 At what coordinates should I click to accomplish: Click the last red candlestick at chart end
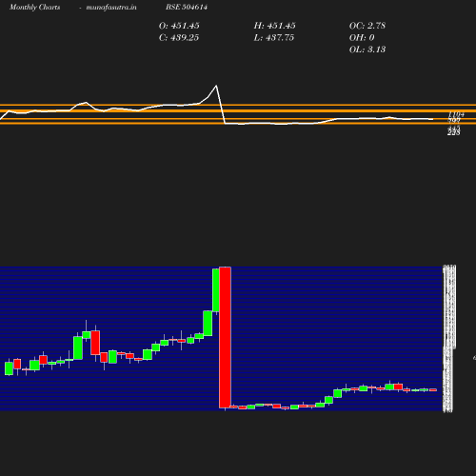click(x=433, y=389)
